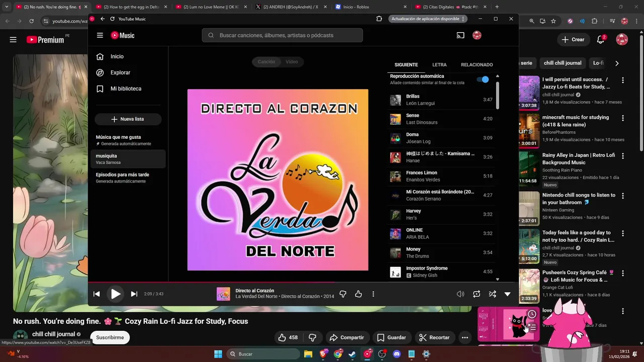Click Compartir under the YouTube video
This screenshot has height=362, width=644.
pyautogui.click(x=346, y=337)
